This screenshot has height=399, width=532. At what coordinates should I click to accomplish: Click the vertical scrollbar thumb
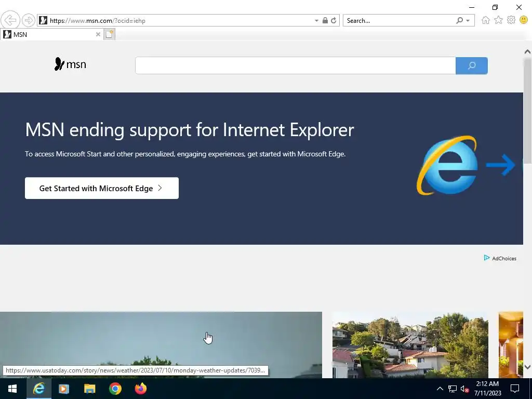(x=527, y=110)
